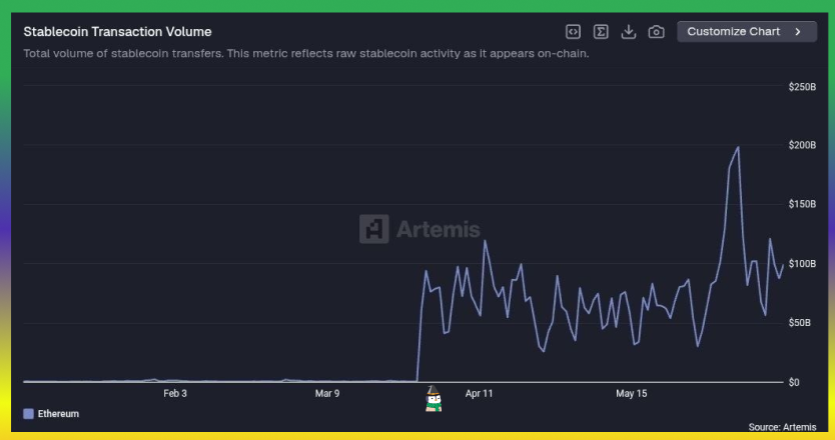Open the Customize Chart button
The image size is (835, 440).
(x=747, y=31)
